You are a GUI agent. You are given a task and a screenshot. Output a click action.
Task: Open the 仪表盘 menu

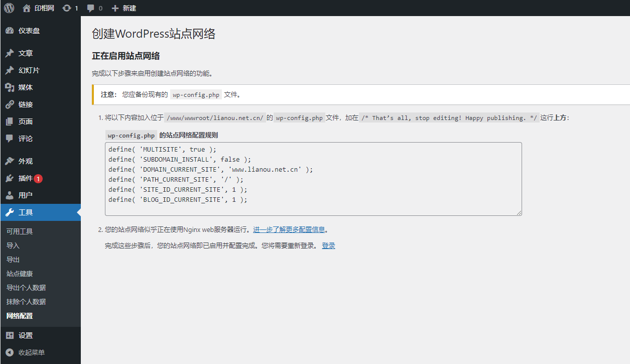point(40,31)
